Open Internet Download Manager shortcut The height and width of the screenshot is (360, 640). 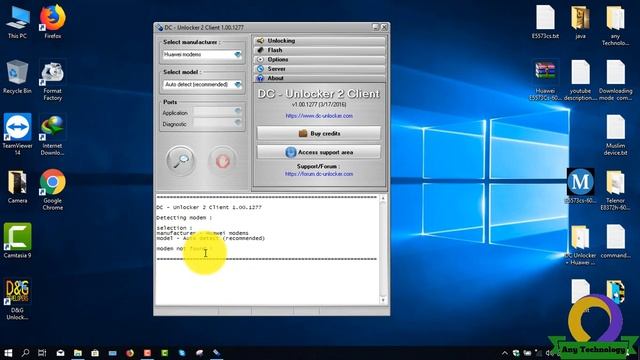point(53,135)
